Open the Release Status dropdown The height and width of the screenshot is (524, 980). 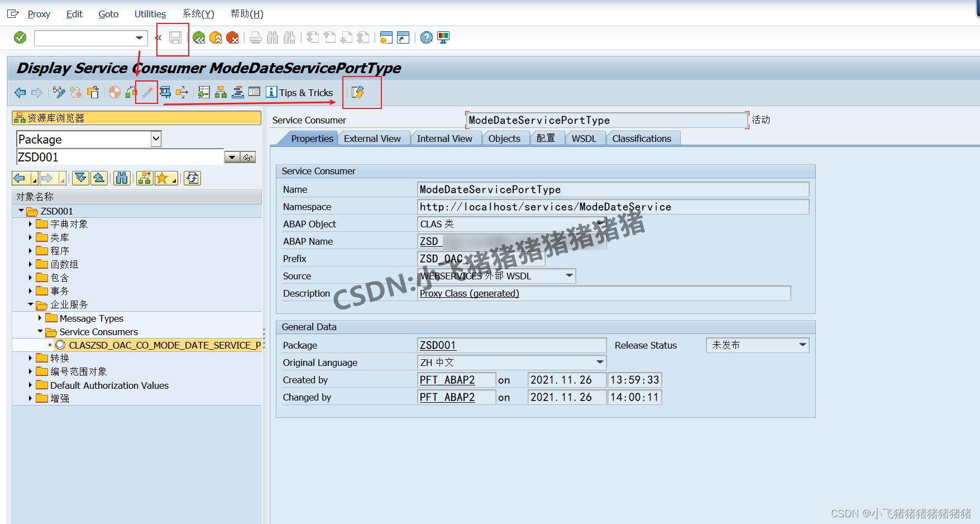pyautogui.click(x=802, y=345)
